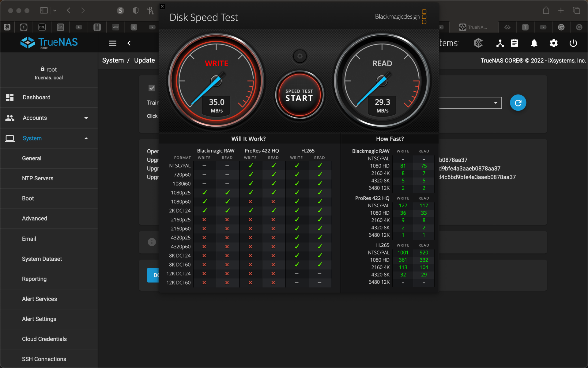
Task: Open SSH Connections
Action: point(49,359)
